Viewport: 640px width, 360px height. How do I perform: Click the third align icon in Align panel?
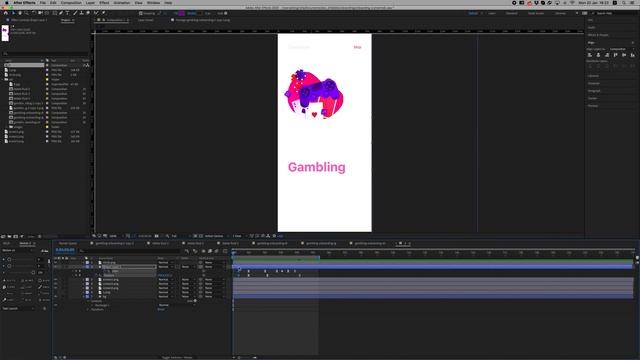coord(607,55)
